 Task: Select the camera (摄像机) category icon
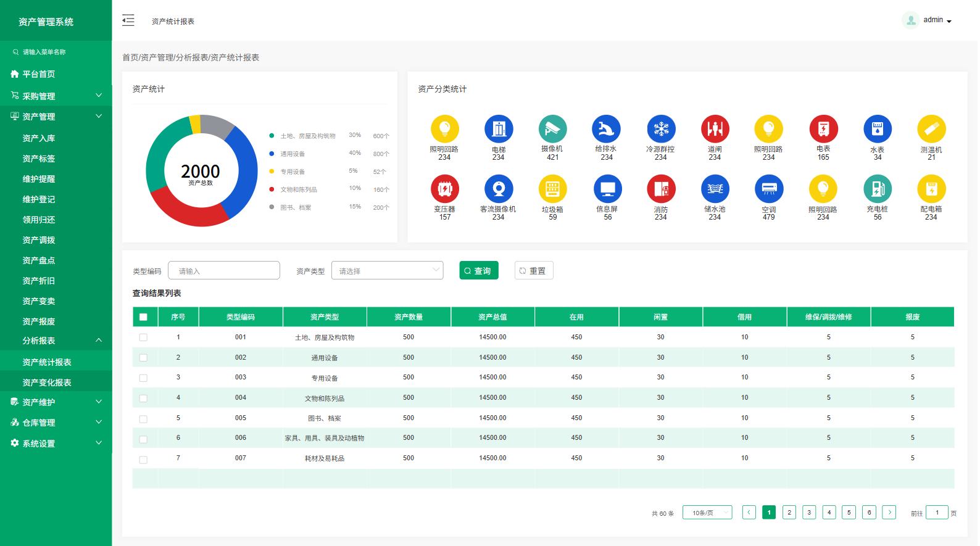click(552, 129)
